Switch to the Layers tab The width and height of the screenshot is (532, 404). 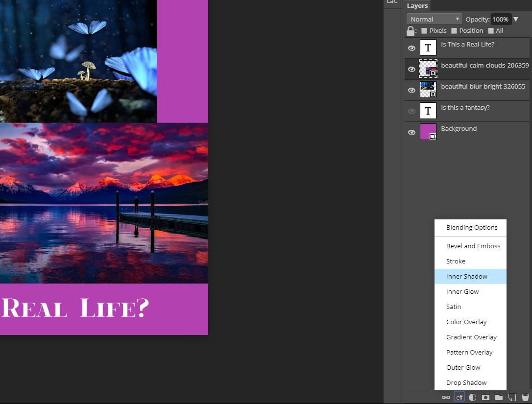point(417,6)
